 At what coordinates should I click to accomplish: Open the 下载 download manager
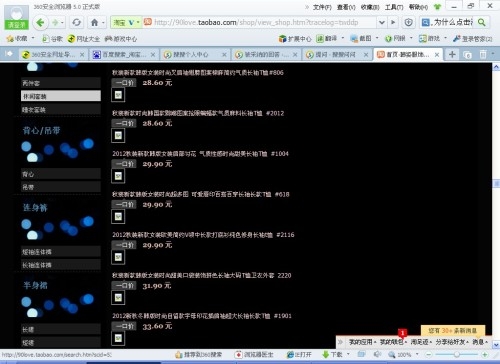pos(332,354)
